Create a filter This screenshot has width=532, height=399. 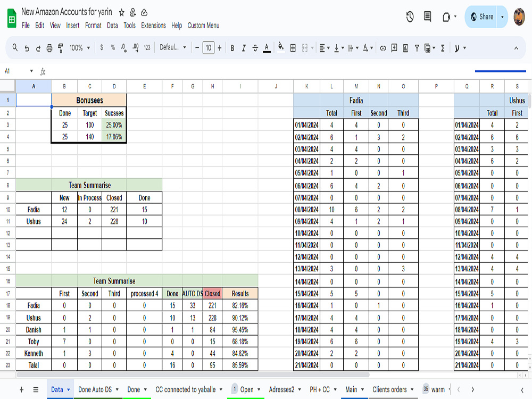tap(417, 48)
